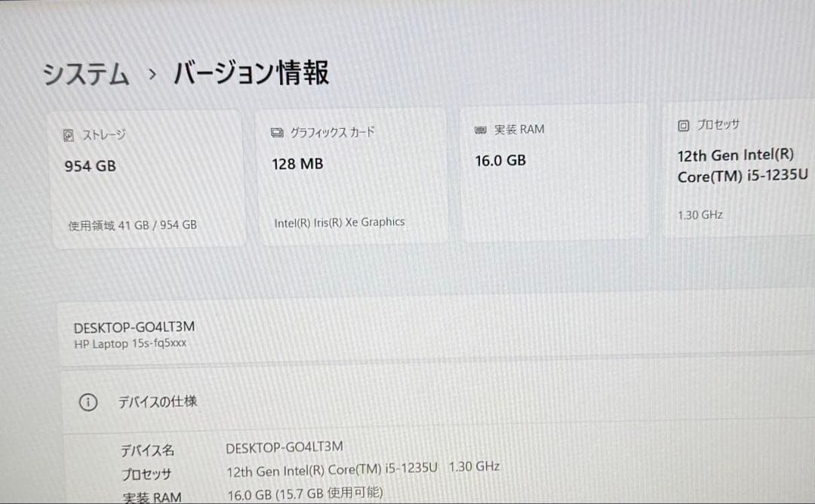Image resolution: width=815 pixels, height=504 pixels.
Task: Click the ストレージ (Storage) card icon
Action: point(69,133)
